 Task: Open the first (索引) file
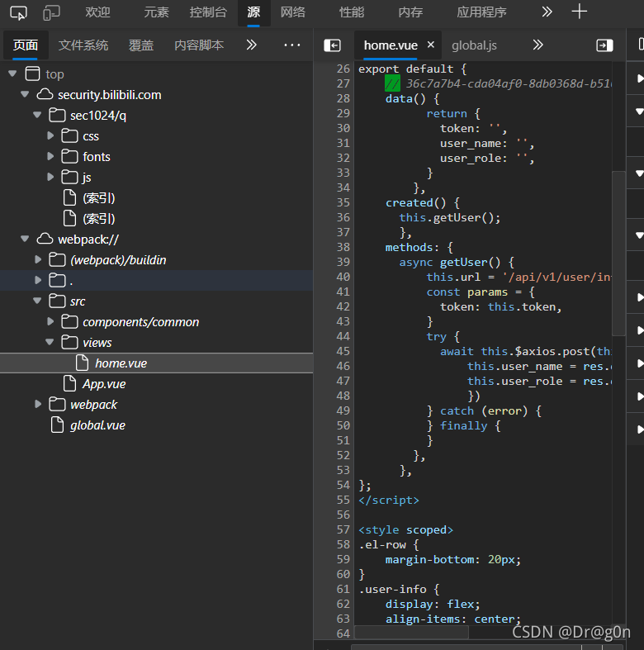pos(98,198)
